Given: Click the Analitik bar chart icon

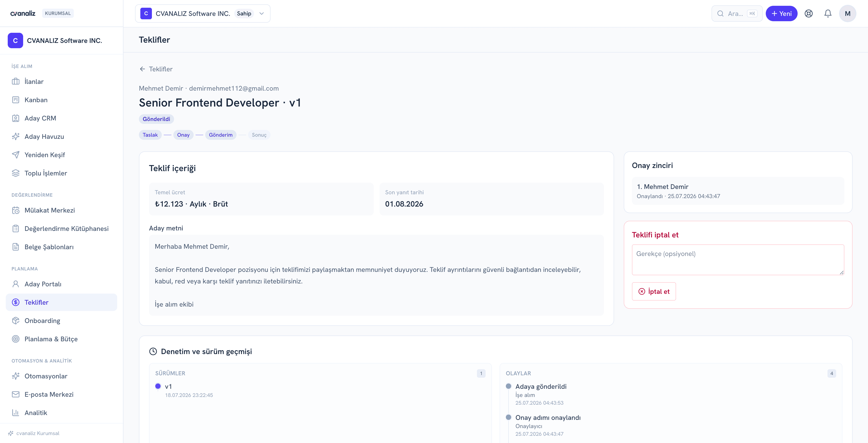Looking at the screenshot, I should [x=15, y=413].
